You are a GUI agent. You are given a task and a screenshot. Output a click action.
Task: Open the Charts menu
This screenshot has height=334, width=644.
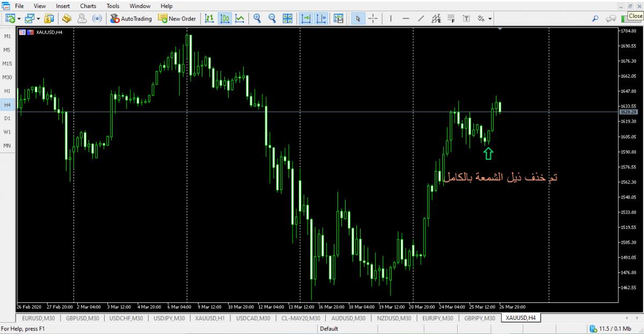(88, 6)
